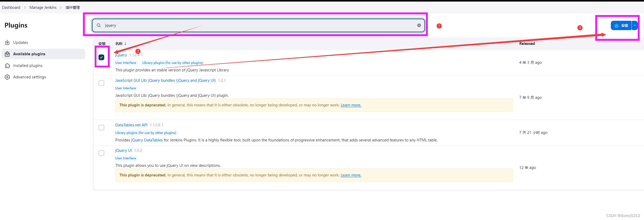The height and width of the screenshot is (220, 644).
Task: Focus the plugin search field
Action: 258,25
